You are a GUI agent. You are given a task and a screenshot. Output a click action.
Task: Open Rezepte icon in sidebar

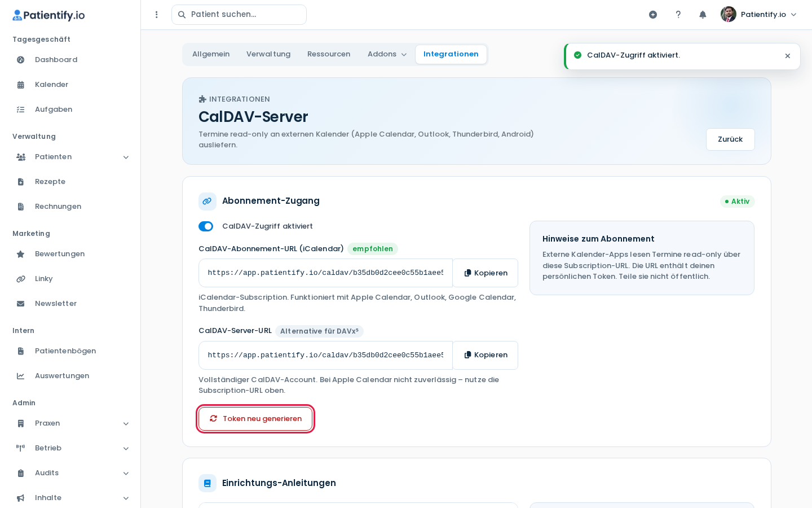pyautogui.click(x=21, y=182)
